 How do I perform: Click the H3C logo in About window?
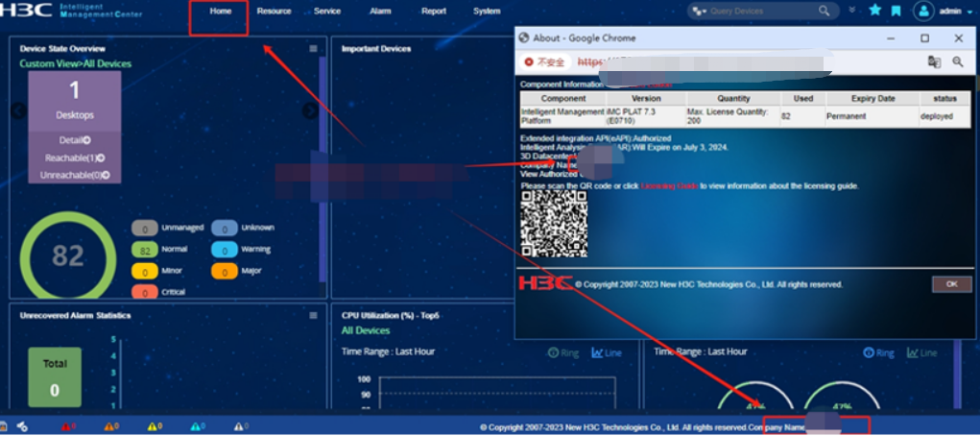[545, 284]
